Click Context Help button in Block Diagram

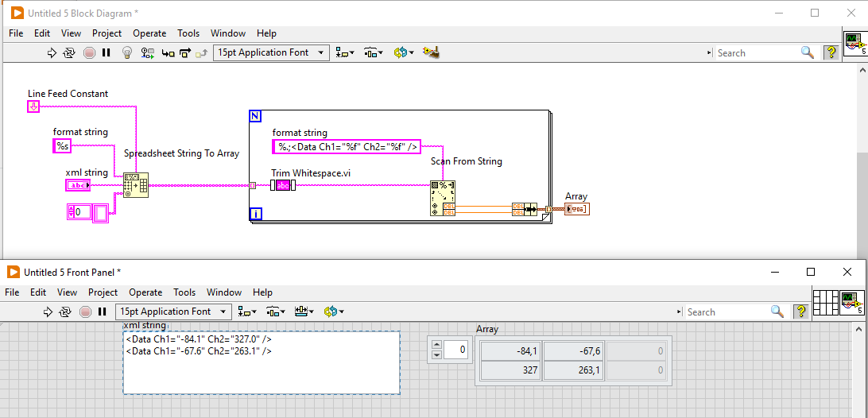(831, 52)
